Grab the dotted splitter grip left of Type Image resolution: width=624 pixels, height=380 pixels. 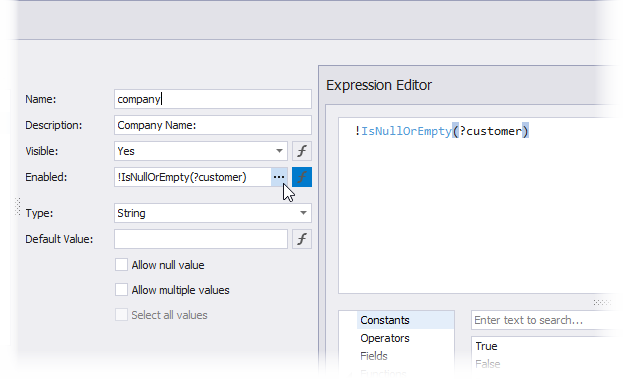pos(18,207)
